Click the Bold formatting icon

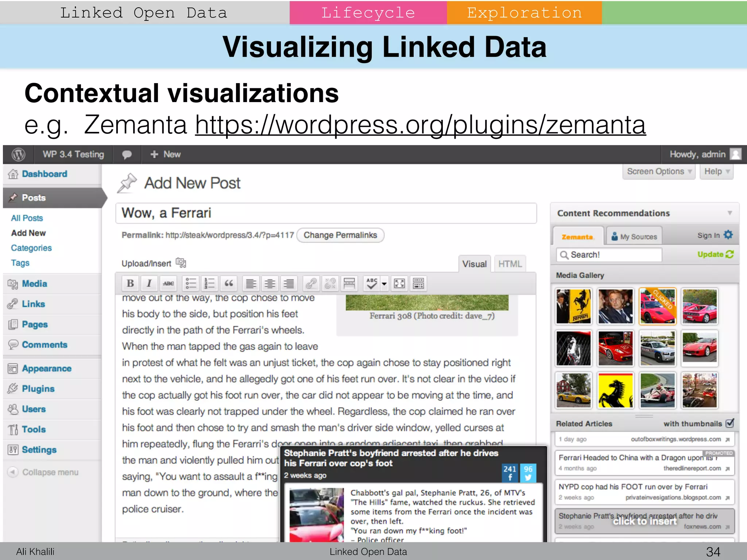[x=130, y=283]
